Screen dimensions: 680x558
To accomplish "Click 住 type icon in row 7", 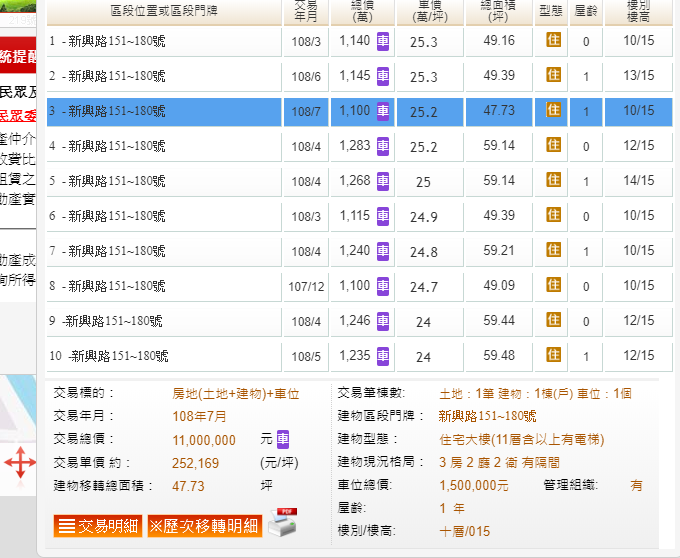I will coord(553,250).
